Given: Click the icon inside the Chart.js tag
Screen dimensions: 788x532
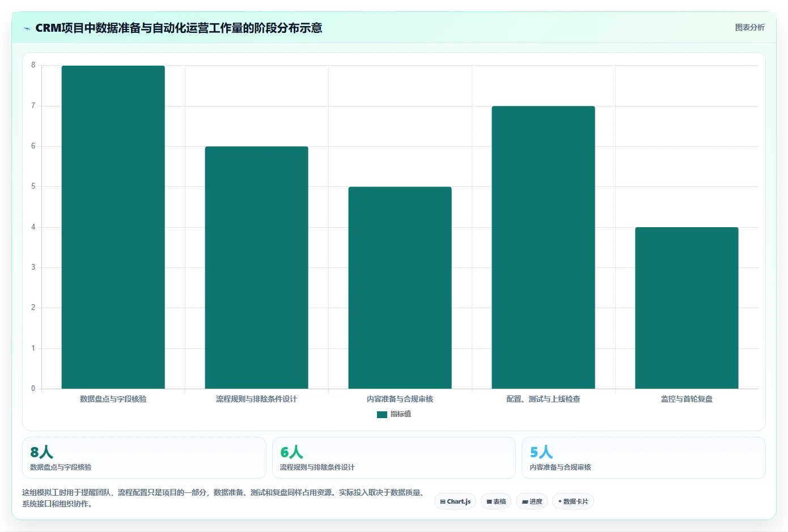Looking at the screenshot, I should pos(443,502).
